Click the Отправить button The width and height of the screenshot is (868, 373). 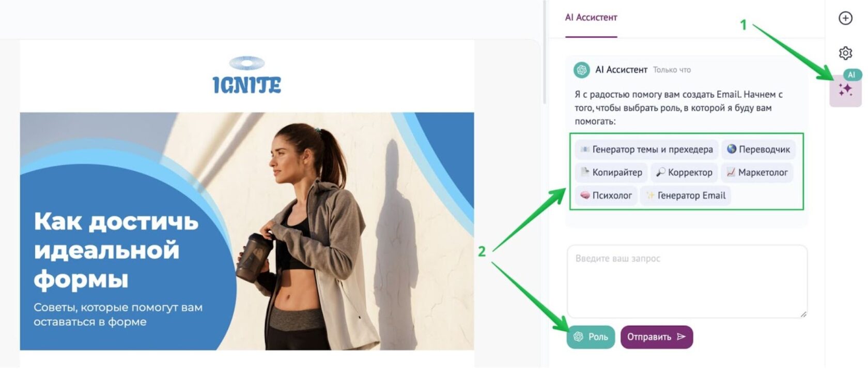pos(657,337)
